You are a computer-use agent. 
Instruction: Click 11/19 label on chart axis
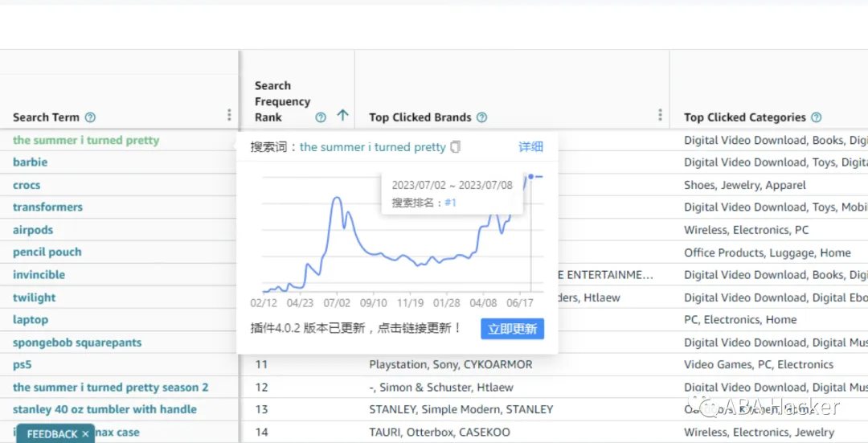click(x=410, y=303)
